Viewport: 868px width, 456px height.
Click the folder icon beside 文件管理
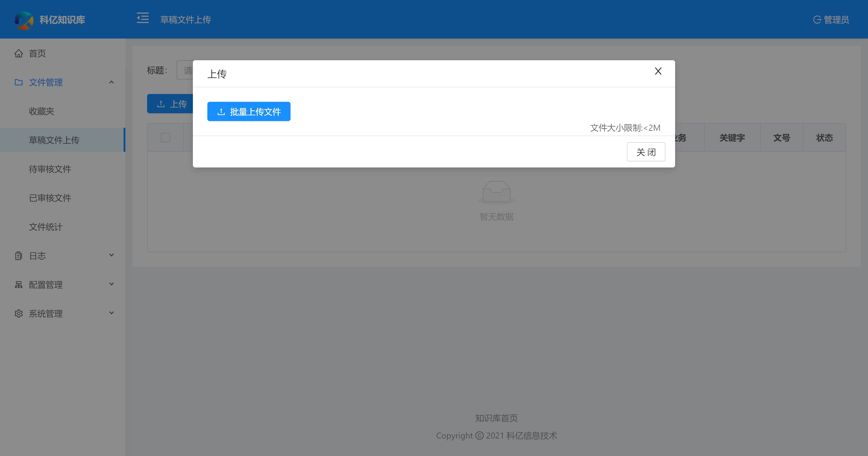click(x=18, y=82)
